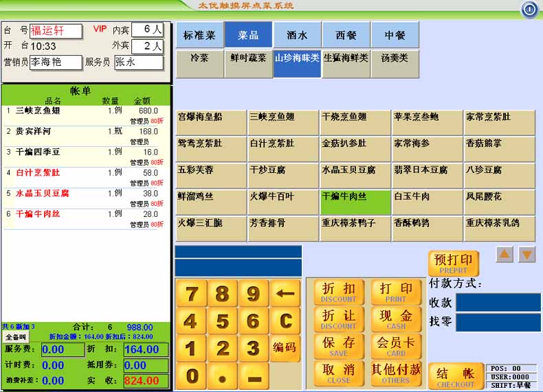Click the 全备叫 button below bill

15,337
